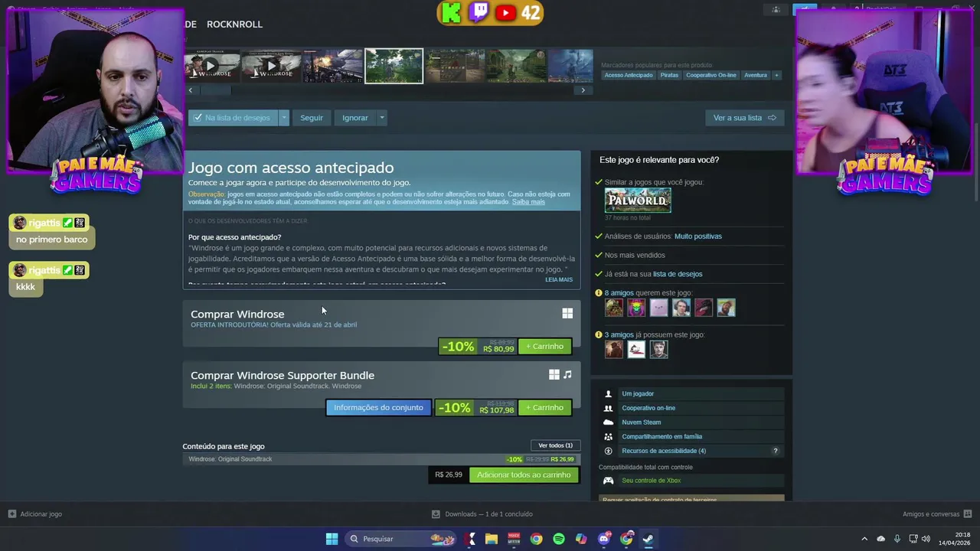The width and height of the screenshot is (980, 551).
Task: Expand the Ignorar dropdown arrow
Action: coord(381,118)
